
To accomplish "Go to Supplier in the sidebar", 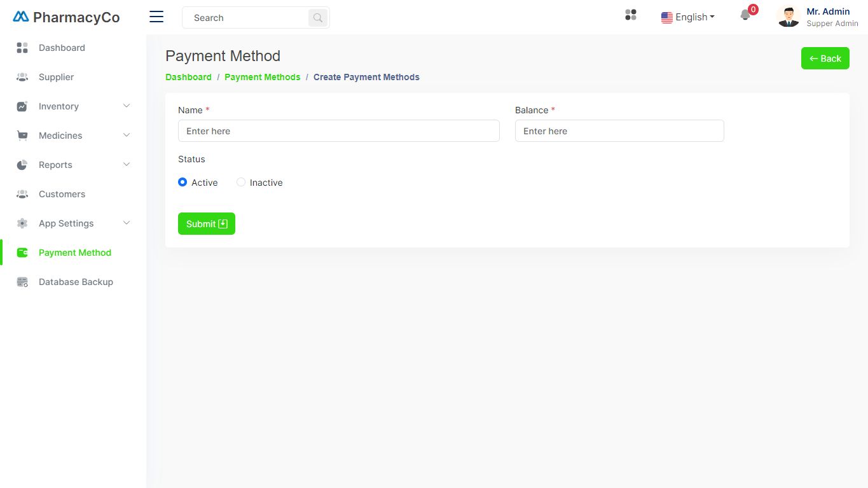I will 56,77.
